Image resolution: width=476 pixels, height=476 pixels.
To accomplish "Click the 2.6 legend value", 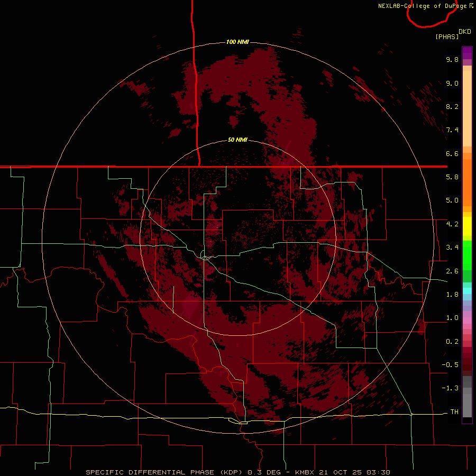I will [x=452, y=271].
